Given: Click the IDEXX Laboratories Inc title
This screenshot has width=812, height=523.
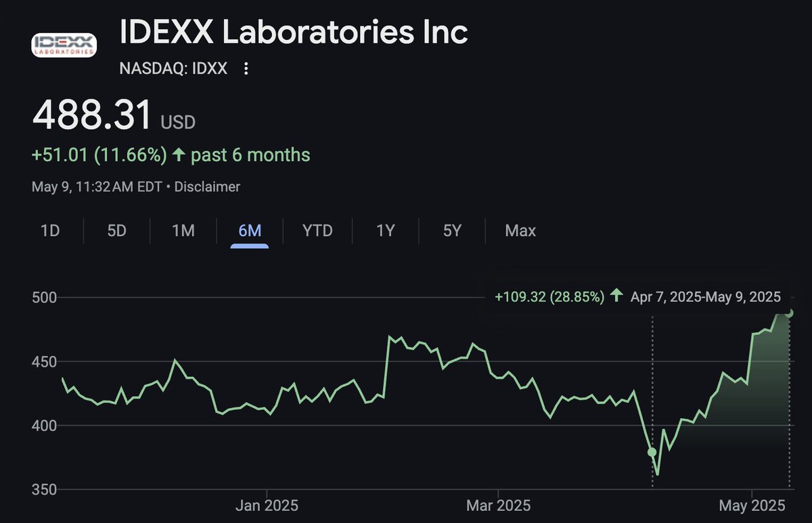Looking at the screenshot, I should (294, 33).
